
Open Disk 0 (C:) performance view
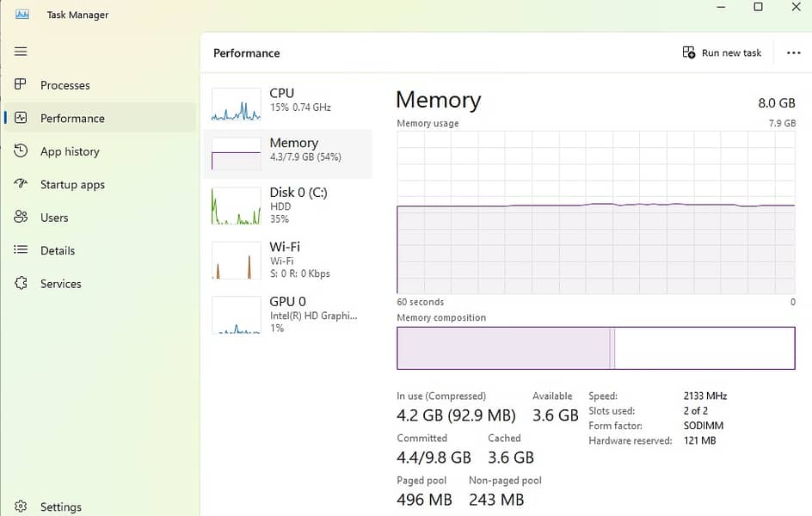coord(292,205)
